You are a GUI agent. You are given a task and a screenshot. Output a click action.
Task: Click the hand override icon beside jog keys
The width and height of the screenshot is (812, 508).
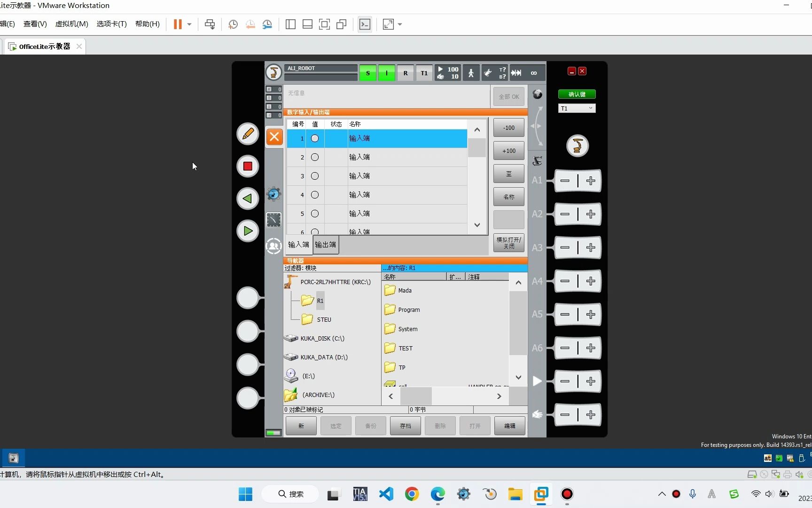tap(537, 414)
